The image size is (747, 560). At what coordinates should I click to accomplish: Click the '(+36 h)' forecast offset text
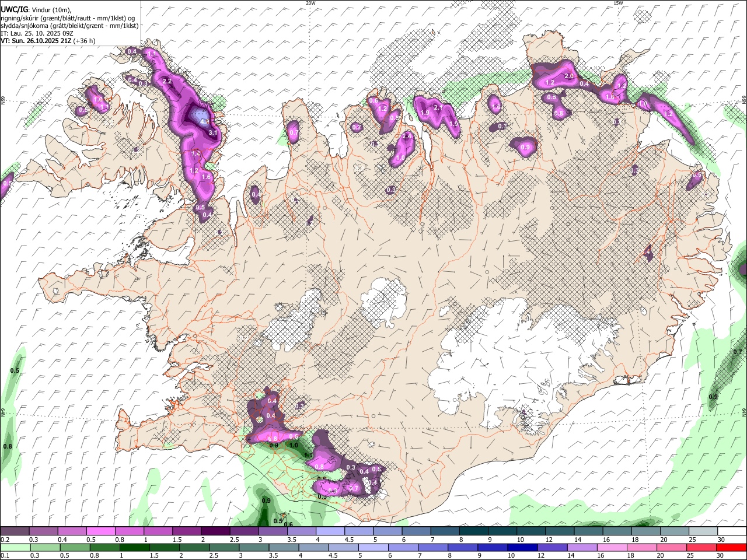85,41
